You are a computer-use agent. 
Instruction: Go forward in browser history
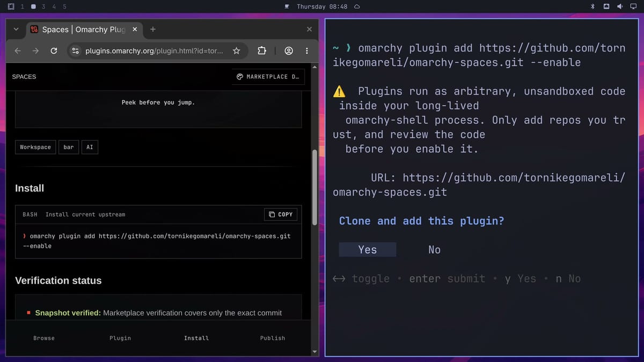coord(35,51)
